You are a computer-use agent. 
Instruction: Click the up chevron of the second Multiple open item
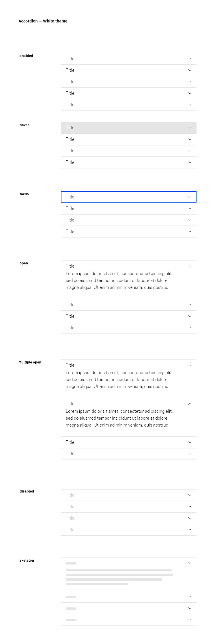click(190, 404)
